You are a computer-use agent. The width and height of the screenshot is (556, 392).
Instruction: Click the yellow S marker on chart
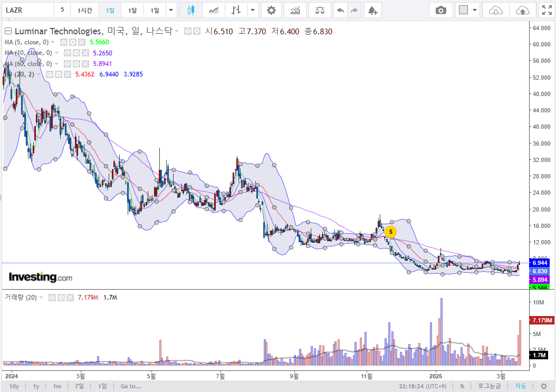390,232
